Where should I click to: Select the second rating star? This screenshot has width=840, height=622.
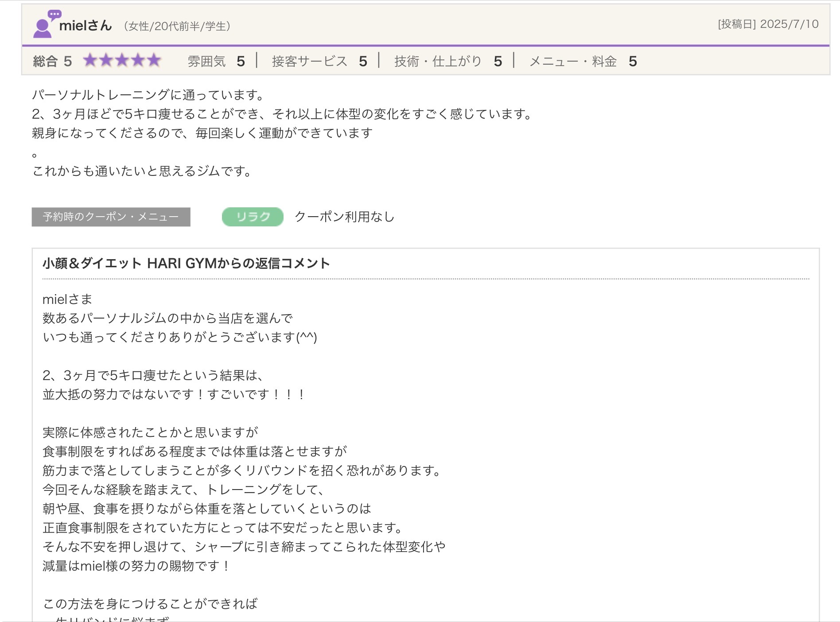tap(107, 60)
